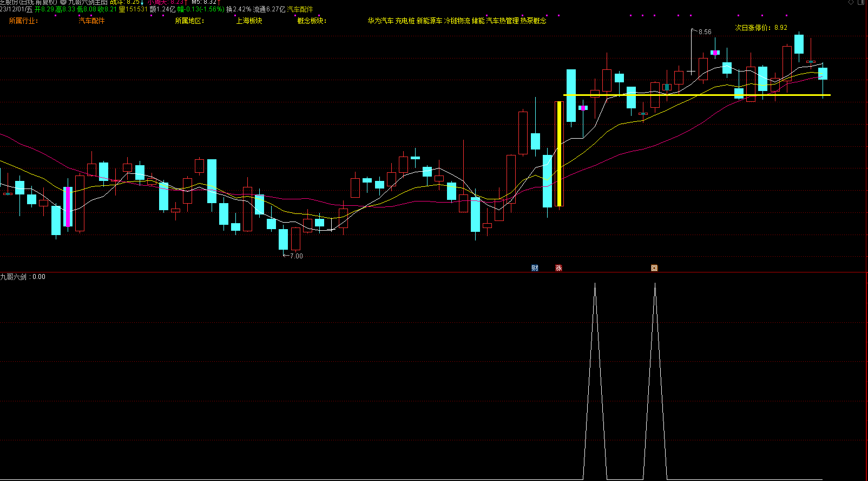Click 概念板块 label
Image resolution: width=868 pixels, height=481 pixels.
312,21
